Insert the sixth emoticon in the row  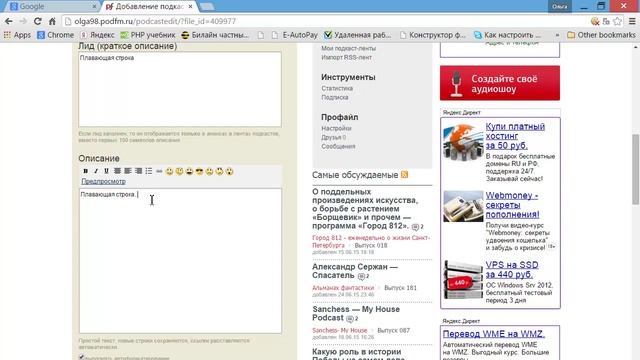pos(220,171)
